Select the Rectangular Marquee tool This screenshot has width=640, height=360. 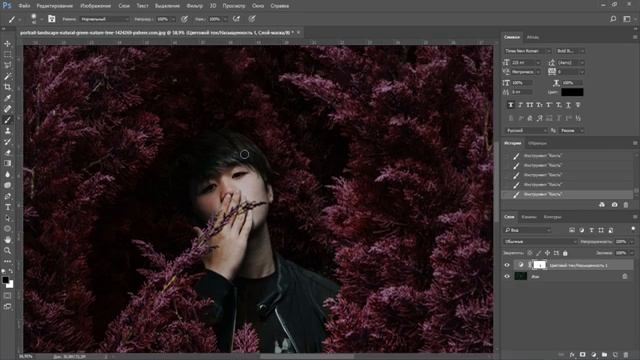pyautogui.click(x=7, y=54)
